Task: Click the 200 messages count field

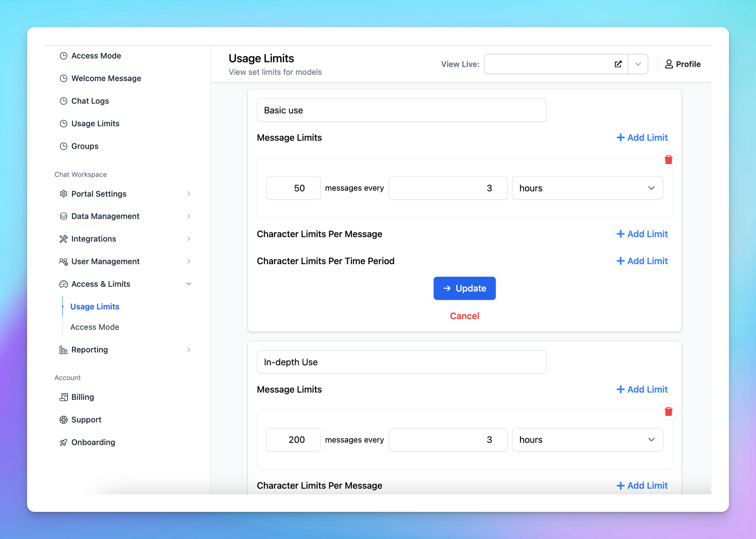Action: 293,440
